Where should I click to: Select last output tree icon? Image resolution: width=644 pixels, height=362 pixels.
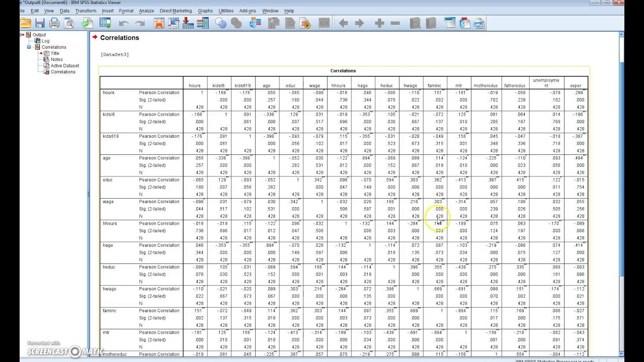(x=255, y=23)
